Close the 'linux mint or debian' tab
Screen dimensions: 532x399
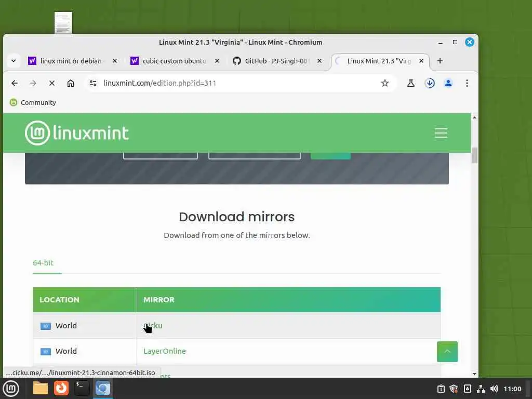[x=115, y=61]
